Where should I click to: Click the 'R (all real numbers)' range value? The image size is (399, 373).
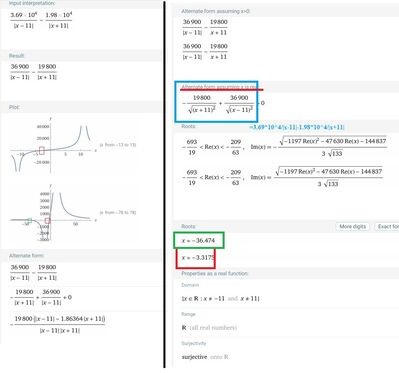click(209, 328)
